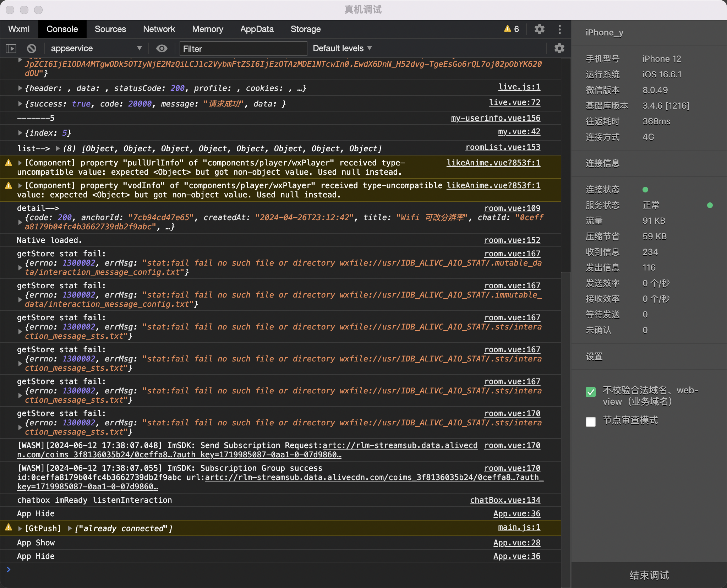Open the AppData tab
This screenshot has height=588, width=727.
[257, 29]
